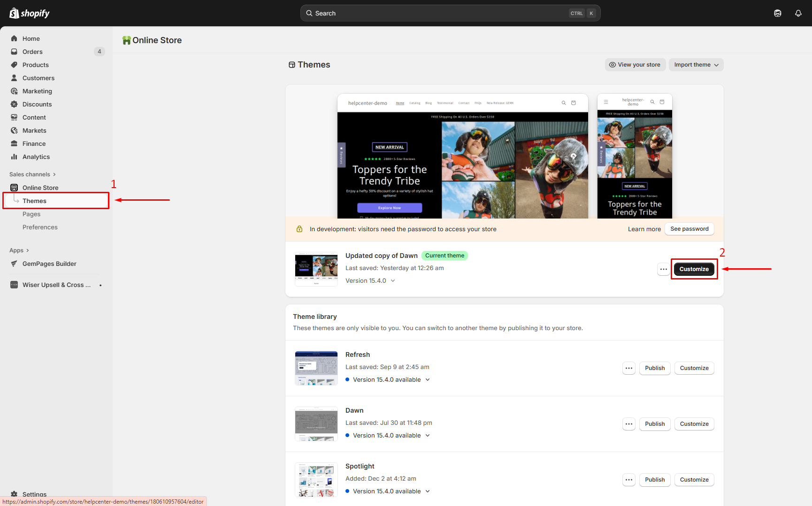The image size is (812, 506).
Task: Go to Preferences under Online Store
Action: click(40, 227)
